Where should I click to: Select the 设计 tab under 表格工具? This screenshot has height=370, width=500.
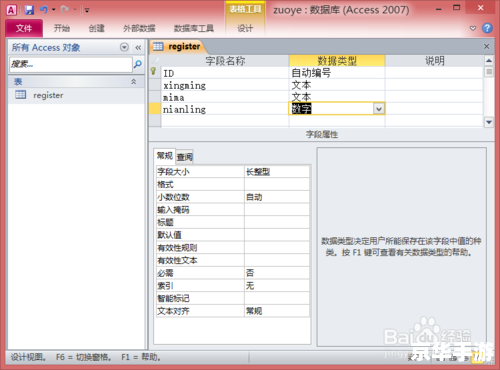245,28
